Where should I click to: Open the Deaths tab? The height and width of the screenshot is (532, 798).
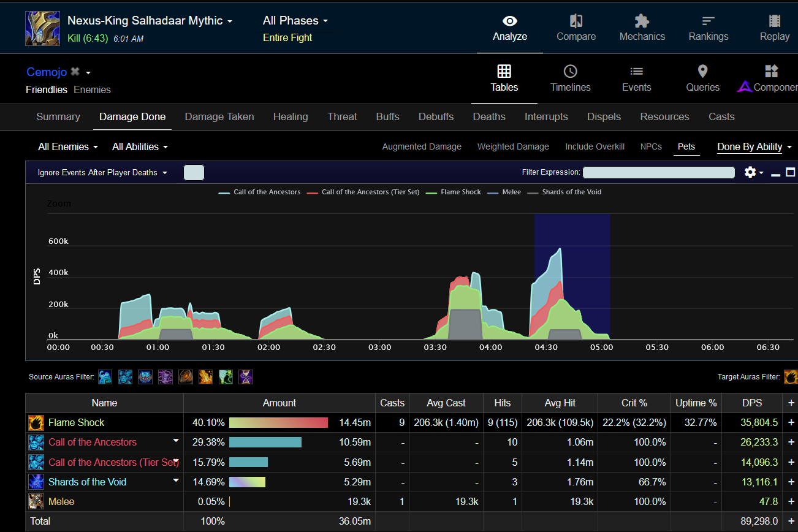488,117
